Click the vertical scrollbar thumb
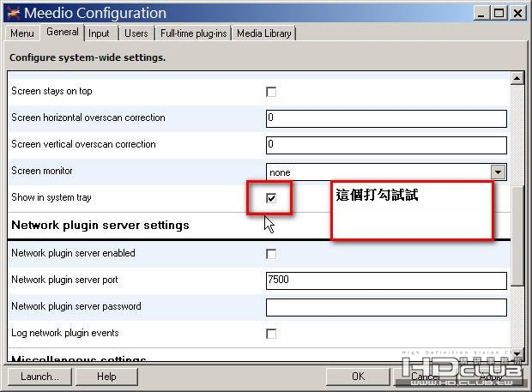Screen dimensions: 532x392 pyautogui.click(x=517, y=237)
